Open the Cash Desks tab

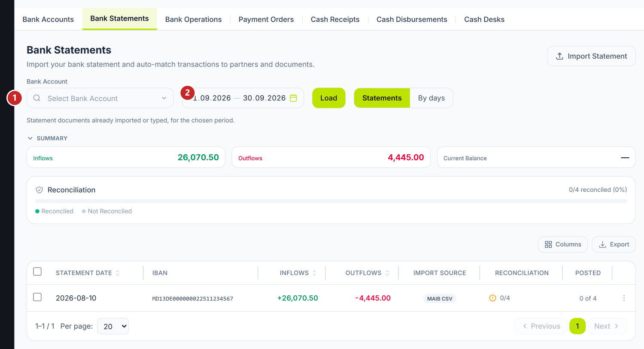484,19
